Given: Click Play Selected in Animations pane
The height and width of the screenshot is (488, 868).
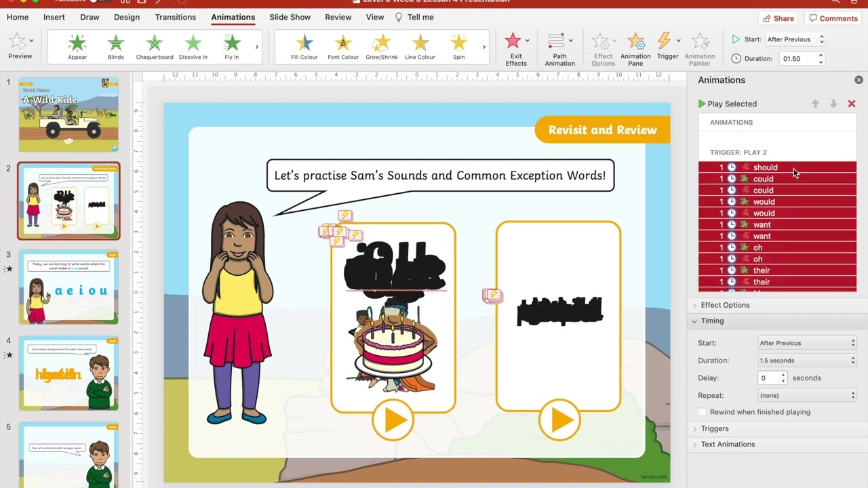Looking at the screenshot, I should [x=727, y=104].
